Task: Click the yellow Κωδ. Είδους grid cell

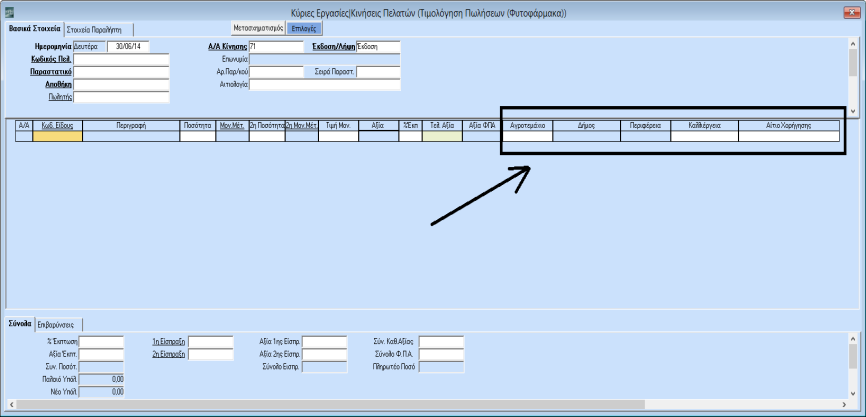Action: pos(57,136)
